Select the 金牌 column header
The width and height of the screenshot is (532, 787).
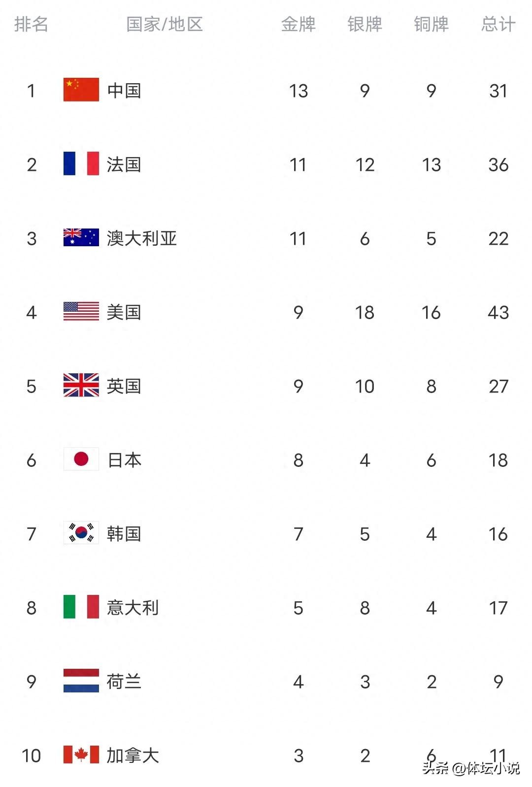(x=298, y=24)
